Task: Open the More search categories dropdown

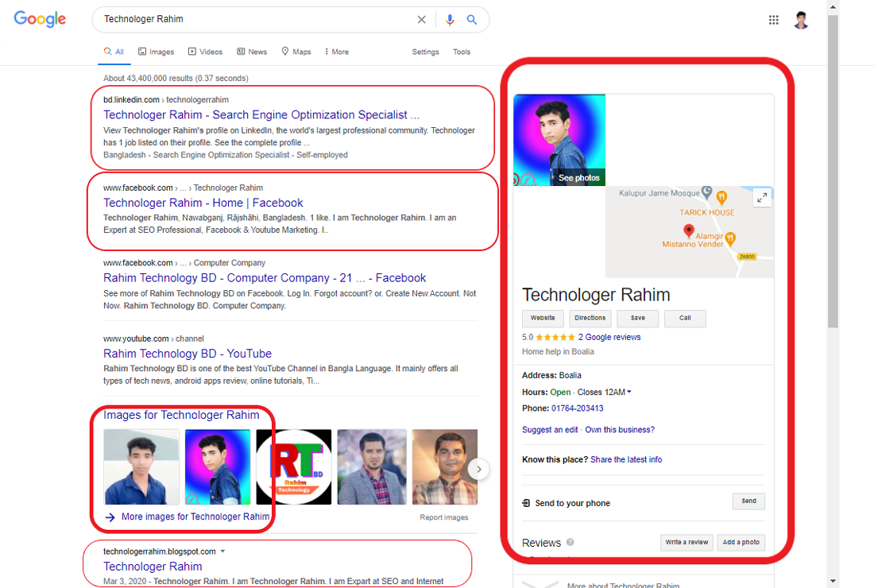Action: coord(336,52)
